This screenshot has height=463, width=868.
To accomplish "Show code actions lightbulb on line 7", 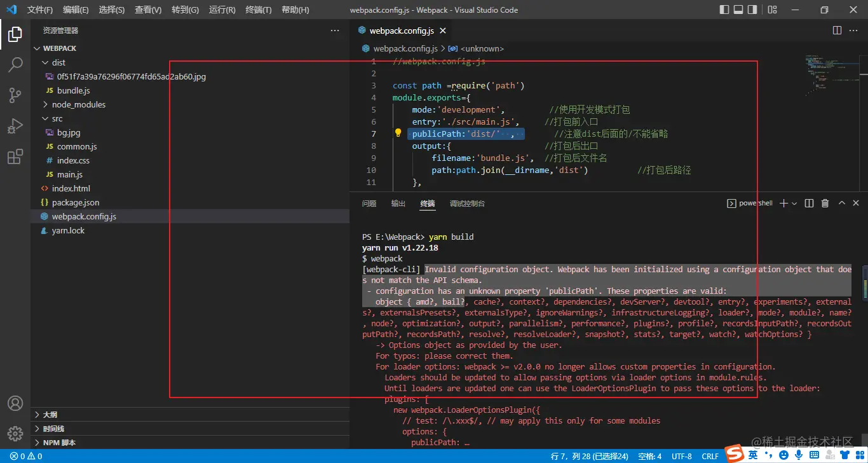I will pos(398,134).
